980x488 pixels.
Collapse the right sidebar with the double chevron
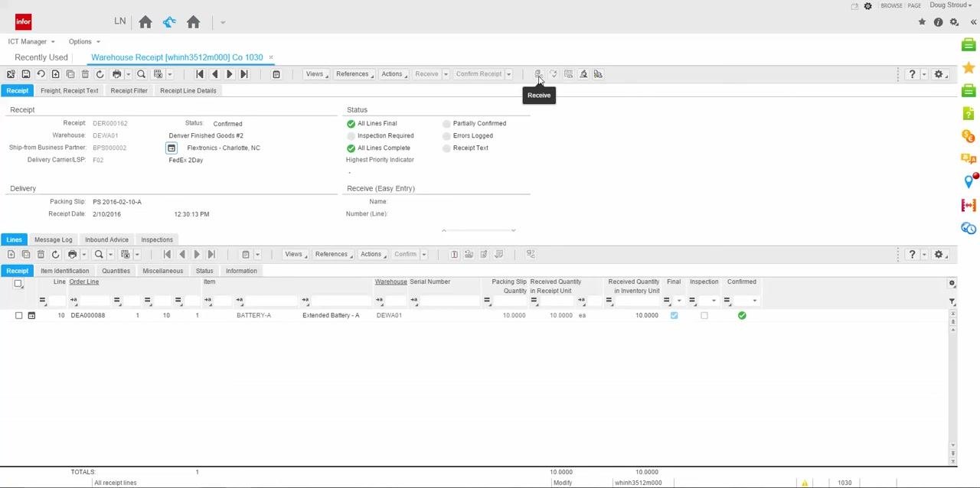(x=973, y=22)
